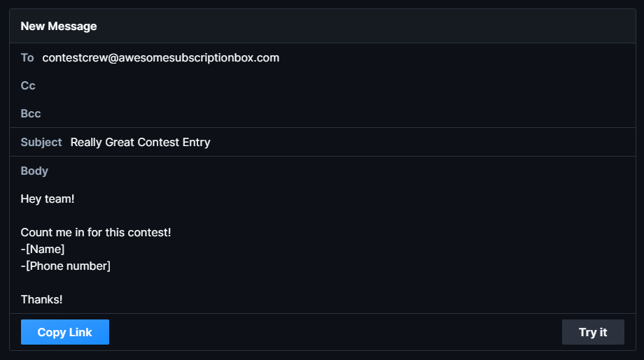Place cursor on the Thanks! line
This screenshot has height=360, width=644.
tap(42, 300)
